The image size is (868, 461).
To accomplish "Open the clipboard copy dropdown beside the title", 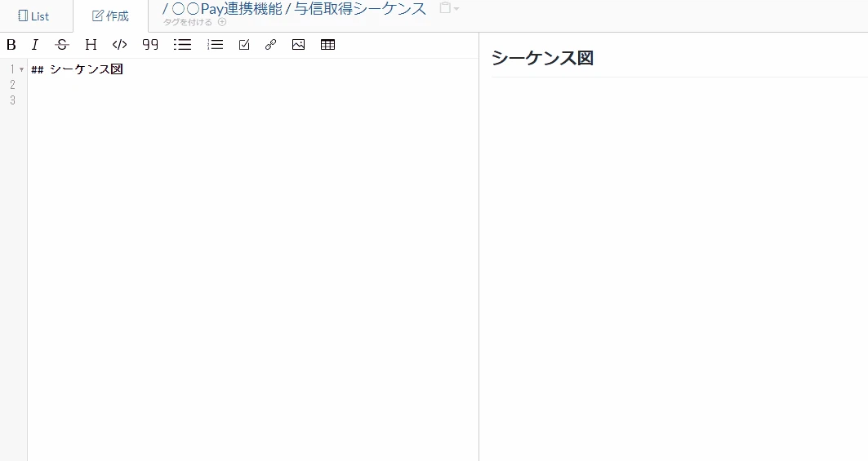I will pos(449,8).
